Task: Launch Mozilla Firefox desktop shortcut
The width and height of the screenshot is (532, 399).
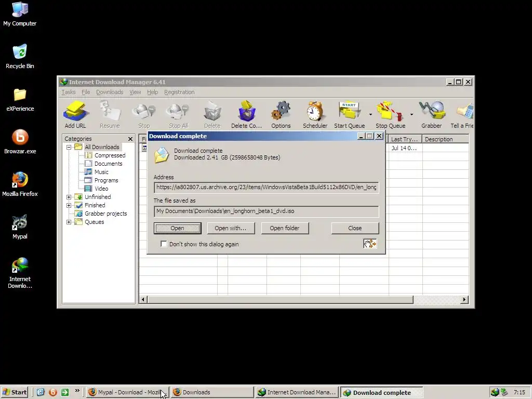Action: click(x=20, y=184)
